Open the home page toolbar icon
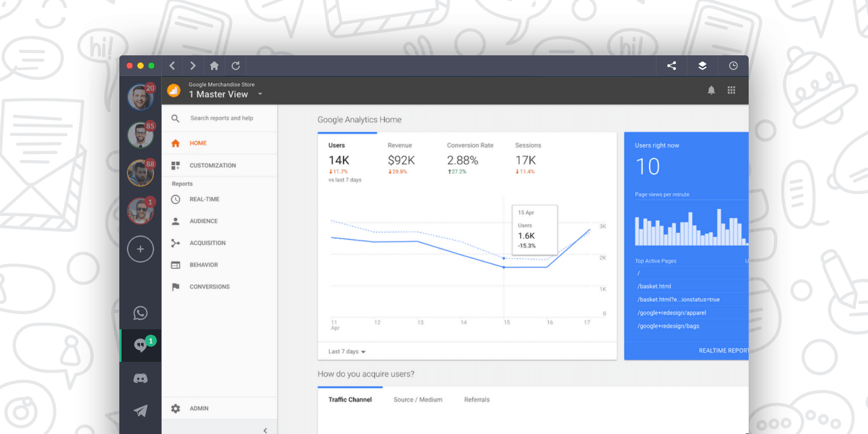 tap(214, 66)
